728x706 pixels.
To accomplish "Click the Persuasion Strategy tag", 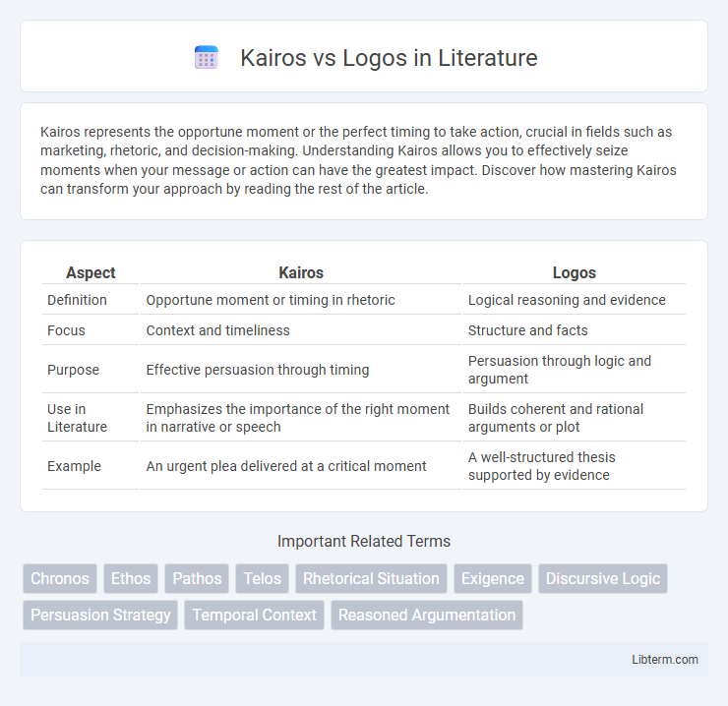I will [x=100, y=615].
